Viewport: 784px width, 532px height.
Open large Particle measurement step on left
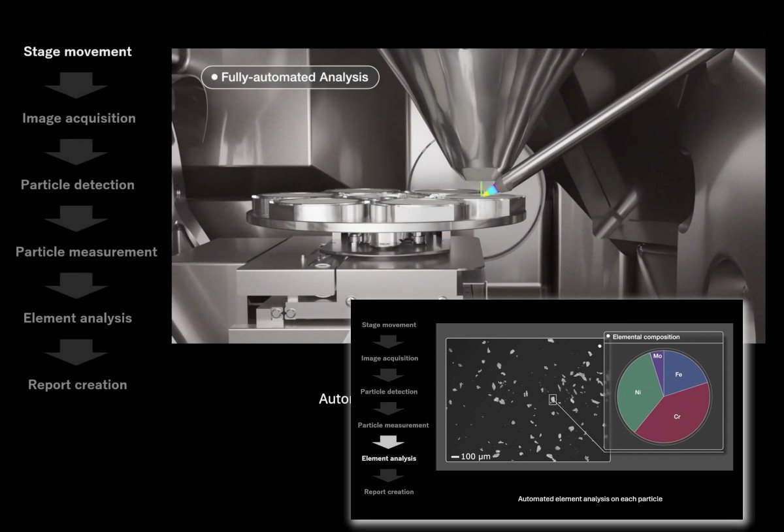coord(86,252)
